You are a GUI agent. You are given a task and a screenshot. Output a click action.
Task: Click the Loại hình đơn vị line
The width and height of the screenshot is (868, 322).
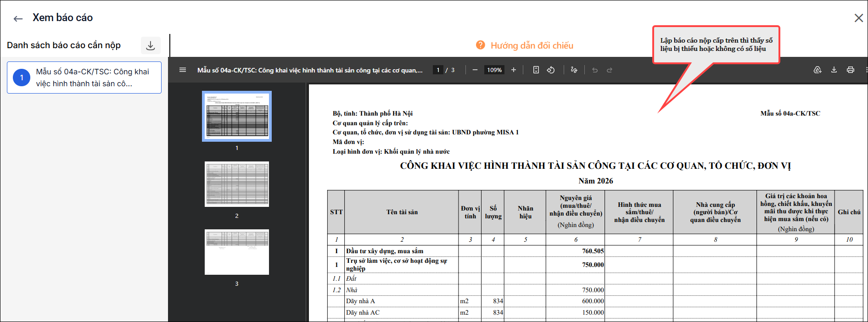point(391,151)
